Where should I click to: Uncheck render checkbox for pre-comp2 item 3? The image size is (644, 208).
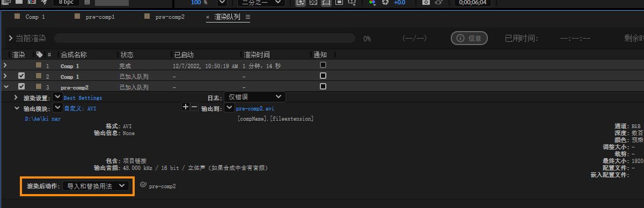[21, 86]
